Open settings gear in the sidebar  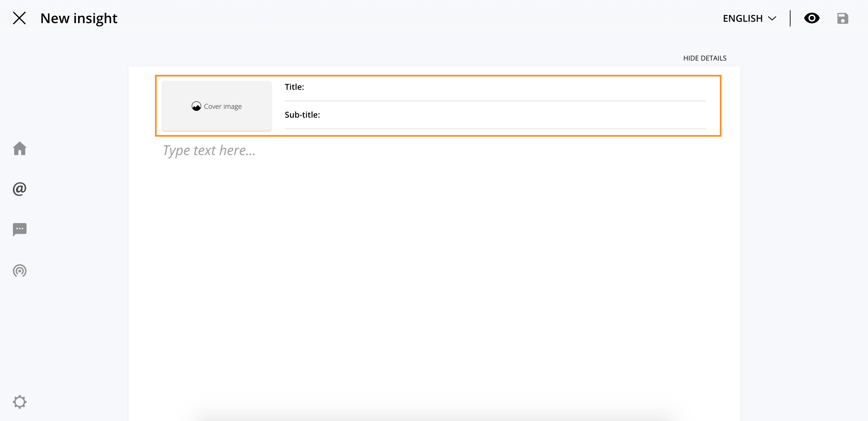pos(20,402)
